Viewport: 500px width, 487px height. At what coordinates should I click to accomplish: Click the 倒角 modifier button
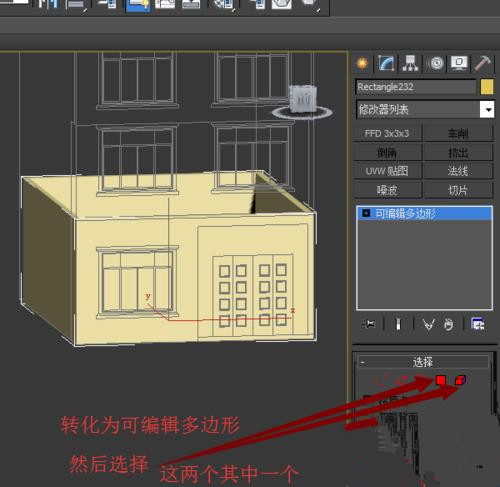[388, 153]
